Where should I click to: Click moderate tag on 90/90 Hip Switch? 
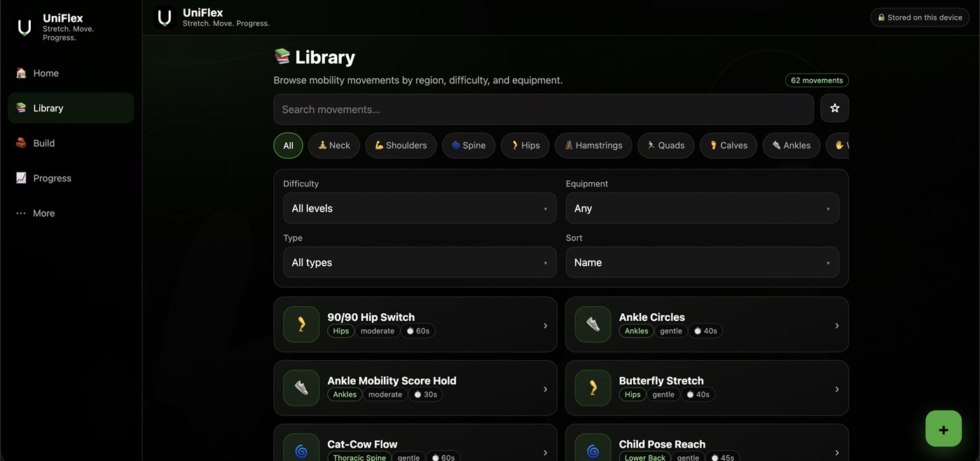(378, 331)
